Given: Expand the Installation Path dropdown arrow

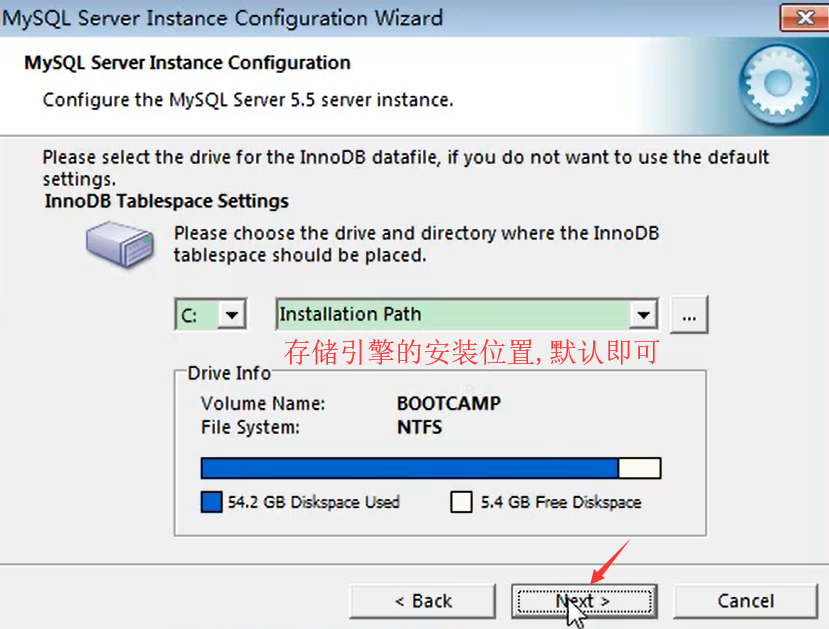Looking at the screenshot, I should click(x=643, y=315).
